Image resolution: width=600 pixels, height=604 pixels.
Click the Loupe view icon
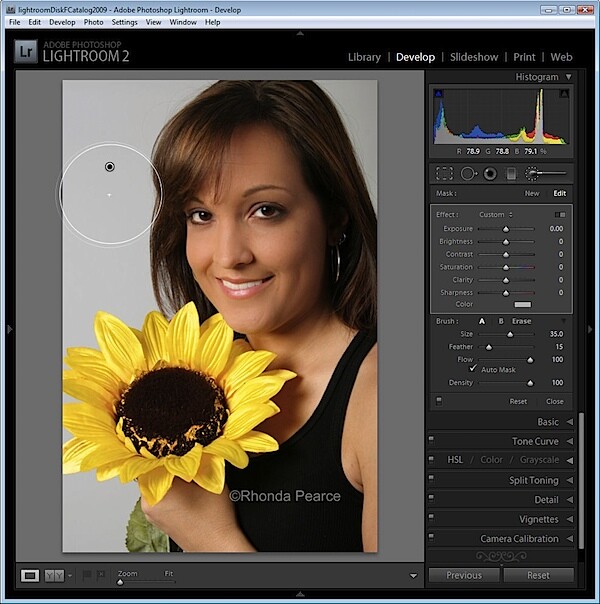pos(30,576)
